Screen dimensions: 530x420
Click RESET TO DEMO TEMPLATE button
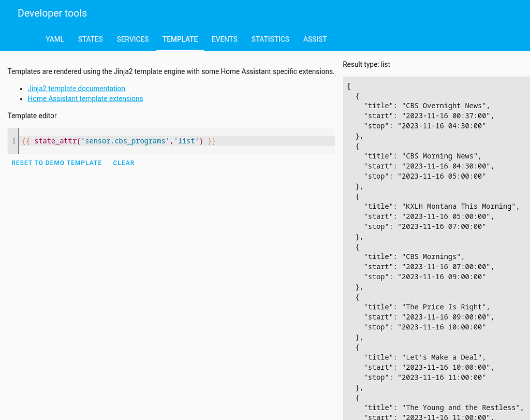pos(56,163)
